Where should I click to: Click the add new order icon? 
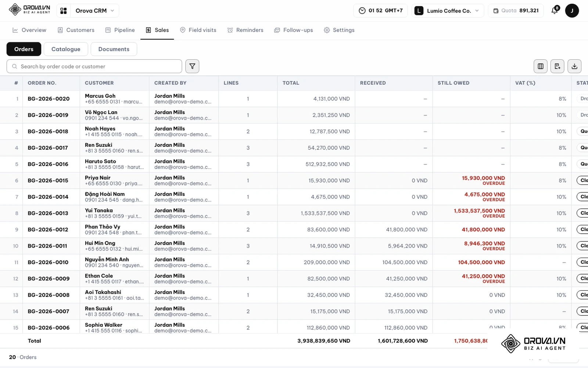(x=557, y=66)
